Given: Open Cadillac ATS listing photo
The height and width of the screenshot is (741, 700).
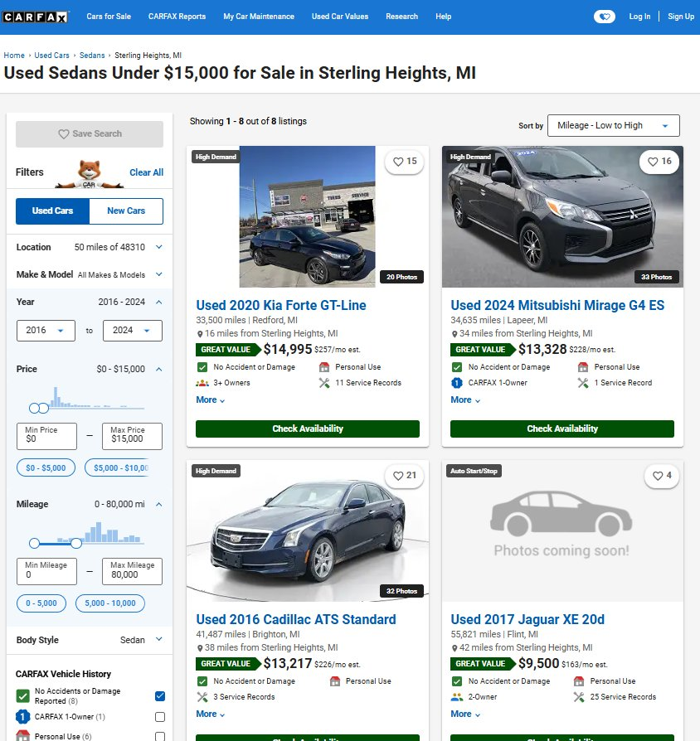Looking at the screenshot, I should 308,530.
